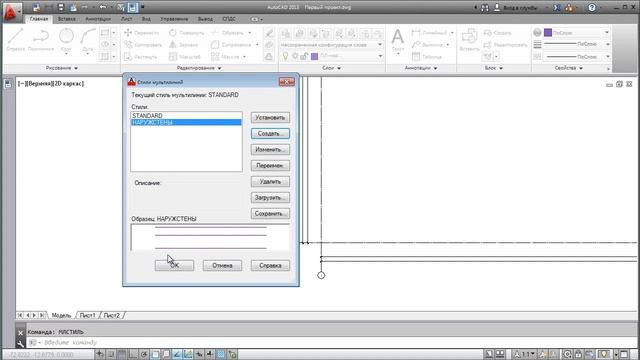Click the Изменить... button
The width and height of the screenshot is (640, 360).
270,150
